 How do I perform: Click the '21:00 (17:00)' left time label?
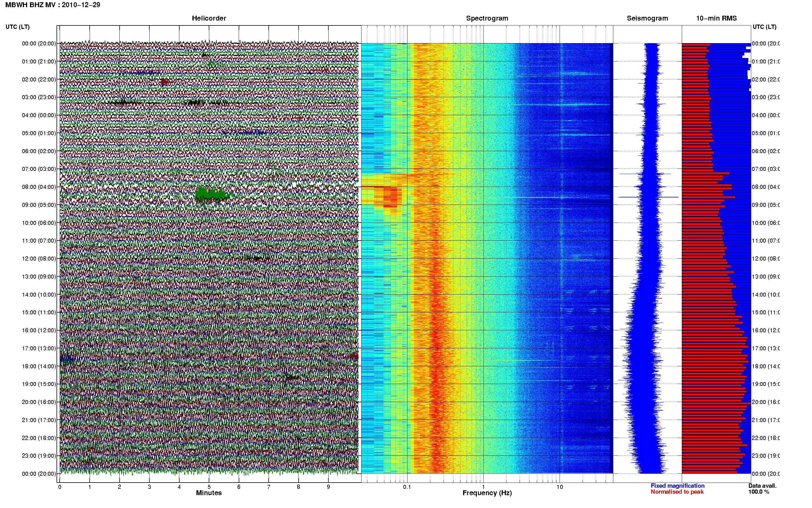pos(39,420)
